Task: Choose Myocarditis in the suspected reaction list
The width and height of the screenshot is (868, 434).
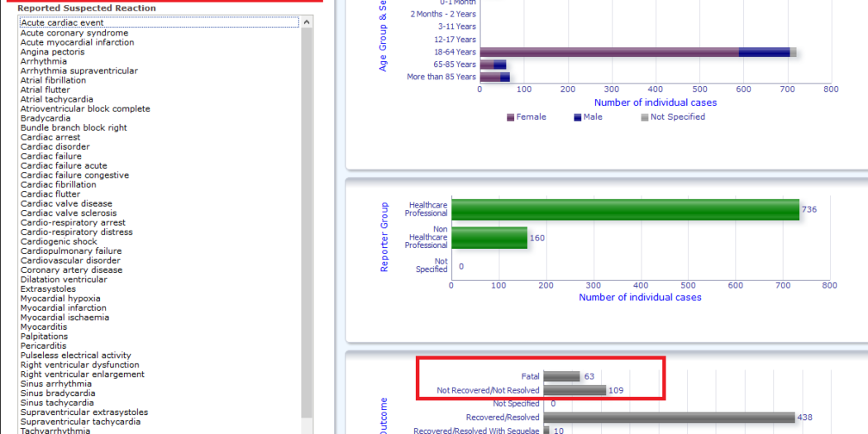Action: [x=44, y=327]
